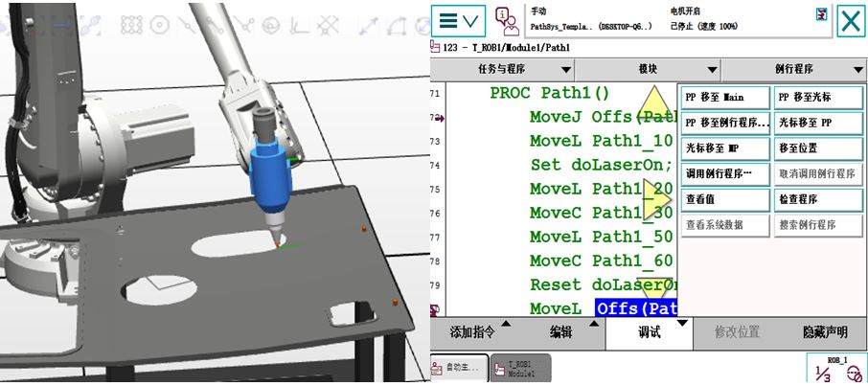Viewport: 868px width, 386px height.
Task: Click the motion pointer robot icon at bottom line
Action: pyautogui.click(x=435, y=309)
